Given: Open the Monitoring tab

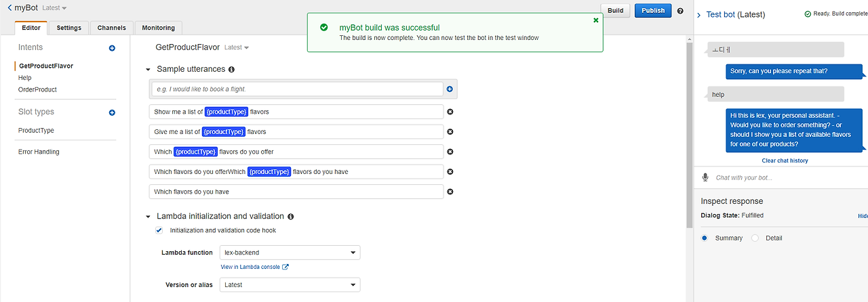Looking at the screenshot, I should pos(158,28).
